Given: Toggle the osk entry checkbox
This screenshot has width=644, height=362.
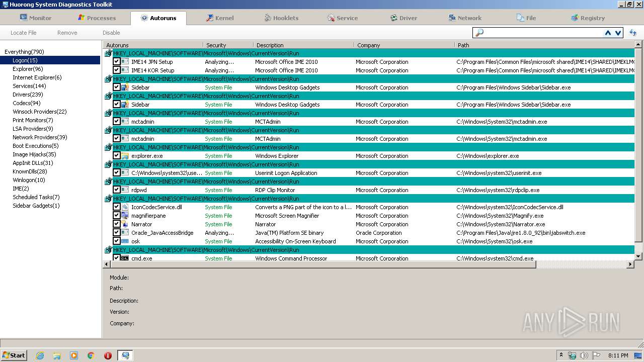Looking at the screenshot, I should pyautogui.click(x=116, y=241).
